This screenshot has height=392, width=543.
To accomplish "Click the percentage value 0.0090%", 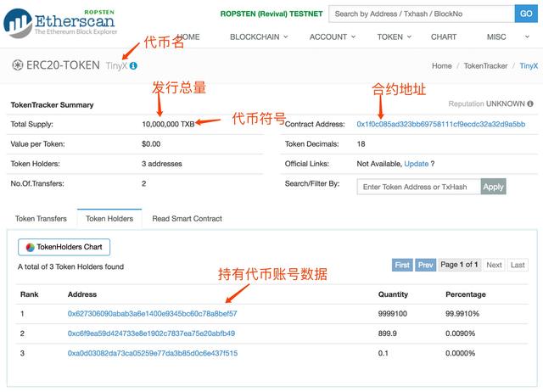I will pos(460,333).
